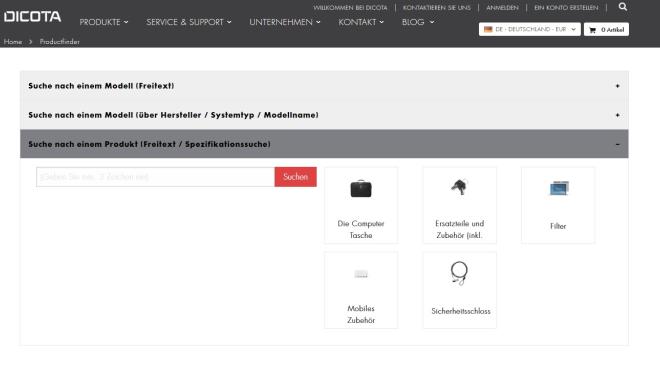Click the red Suchen button
This screenshot has width=660, height=369.
point(295,177)
